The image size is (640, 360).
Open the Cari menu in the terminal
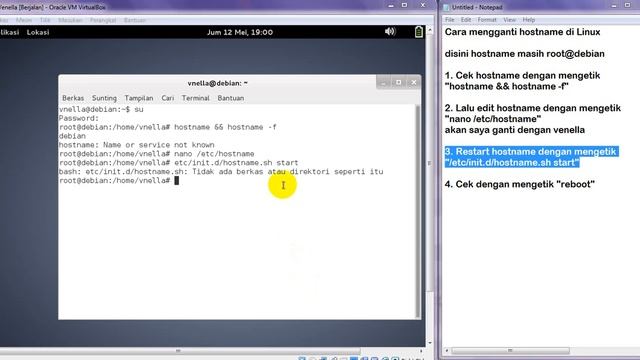click(167, 98)
